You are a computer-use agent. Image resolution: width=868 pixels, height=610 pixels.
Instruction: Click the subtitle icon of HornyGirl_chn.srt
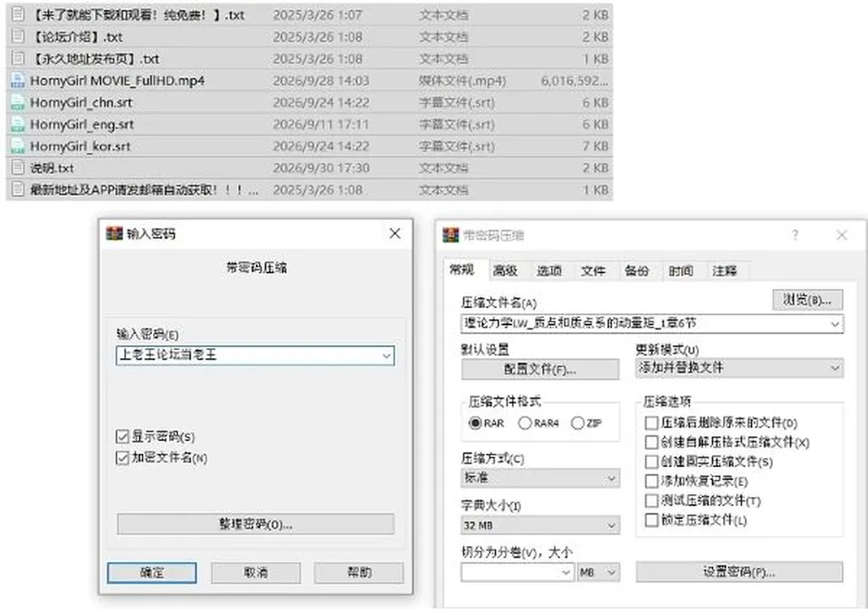pyautogui.click(x=18, y=102)
